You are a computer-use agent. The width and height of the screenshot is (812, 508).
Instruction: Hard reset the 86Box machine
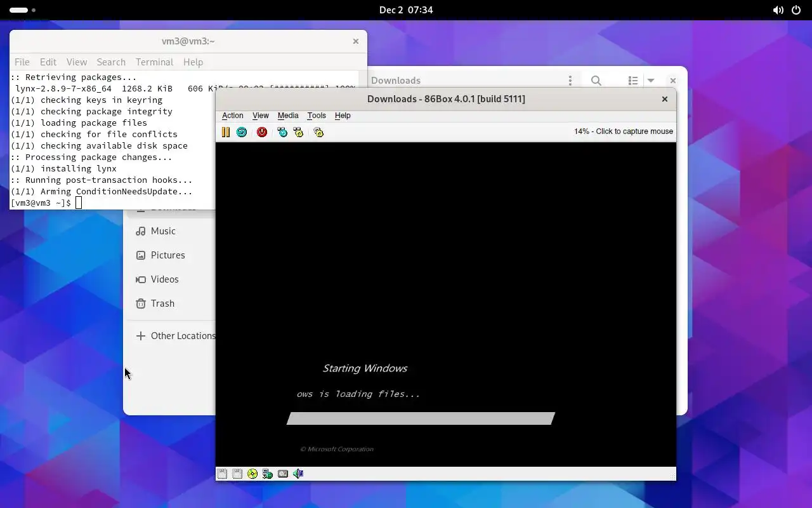pyautogui.click(x=242, y=132)
